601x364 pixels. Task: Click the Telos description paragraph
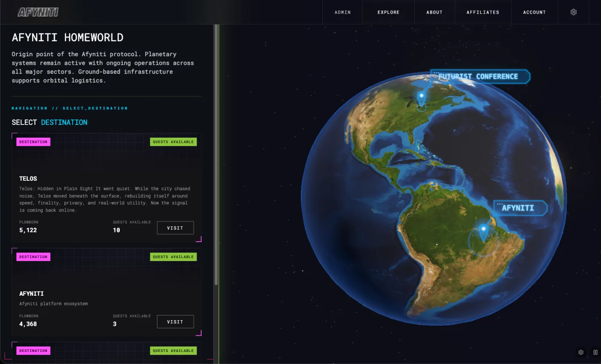[105, 200]
